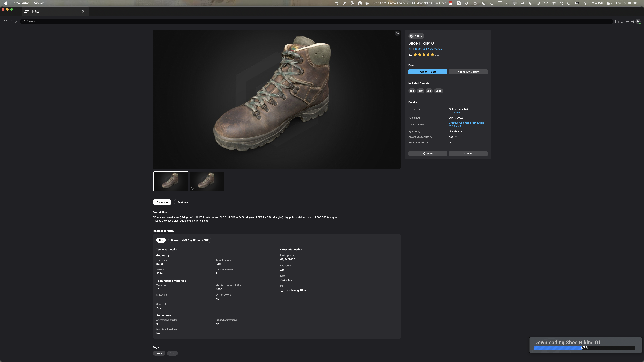Open Google Drive menu bar icon
This screenshot has height=362, width=644.
459,3
